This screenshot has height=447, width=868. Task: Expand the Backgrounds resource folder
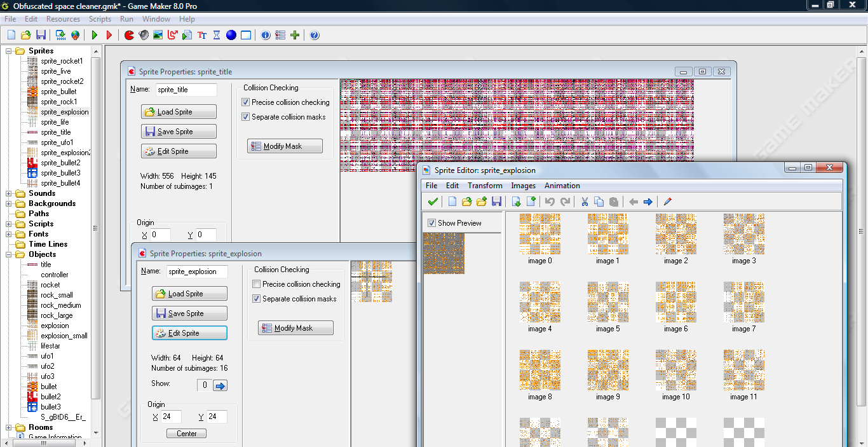click(x=9, y=203)
